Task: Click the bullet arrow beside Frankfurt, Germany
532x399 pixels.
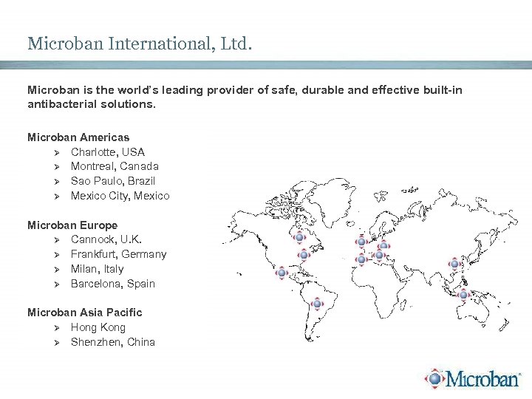Action: tap(57, 255)
